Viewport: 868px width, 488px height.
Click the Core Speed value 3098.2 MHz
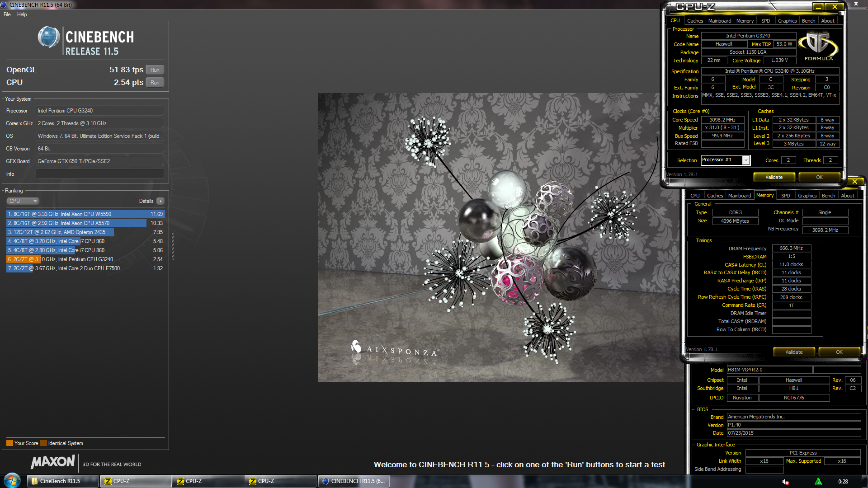click(x=722, y=120)
